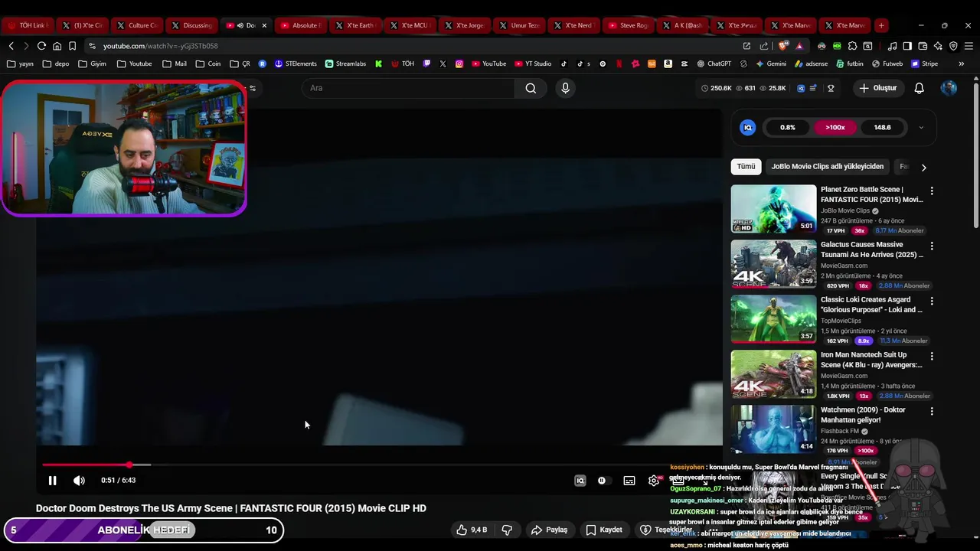Toggle subtitles/closed captions button

click(x=629, y=481)
